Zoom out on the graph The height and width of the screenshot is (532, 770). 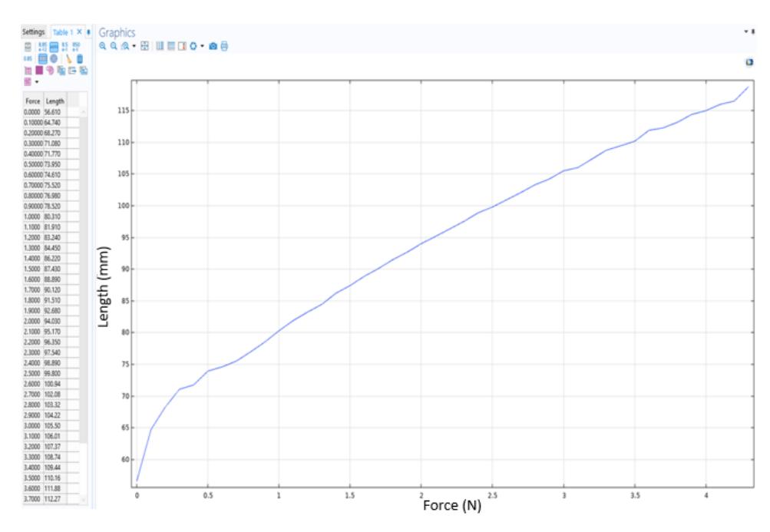click(114, 46)
